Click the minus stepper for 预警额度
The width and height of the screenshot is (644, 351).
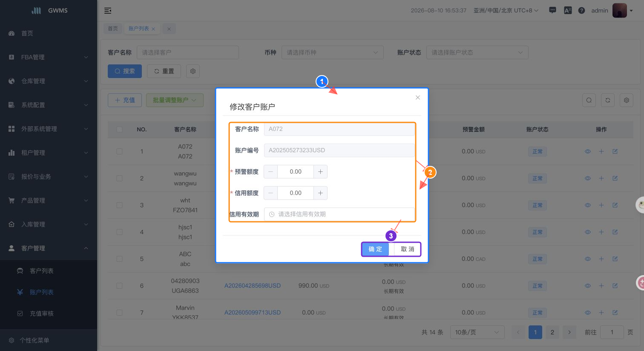(270, 171)
